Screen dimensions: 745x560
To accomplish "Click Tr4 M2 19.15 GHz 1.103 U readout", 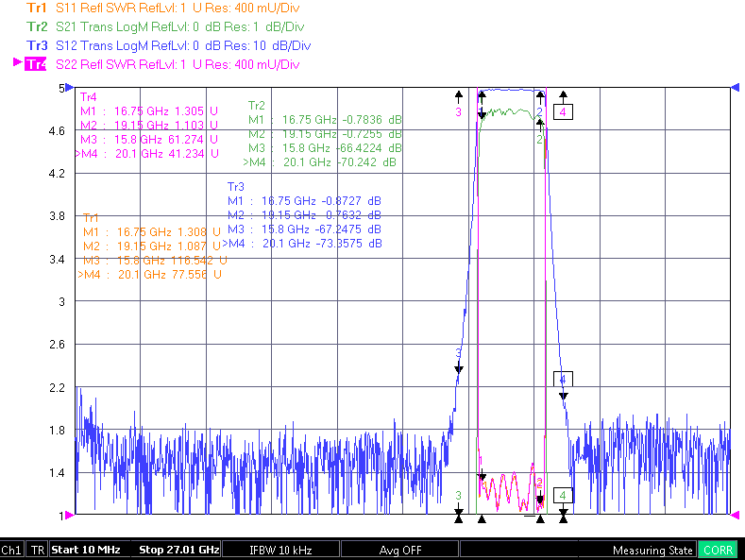I will 149,125.
